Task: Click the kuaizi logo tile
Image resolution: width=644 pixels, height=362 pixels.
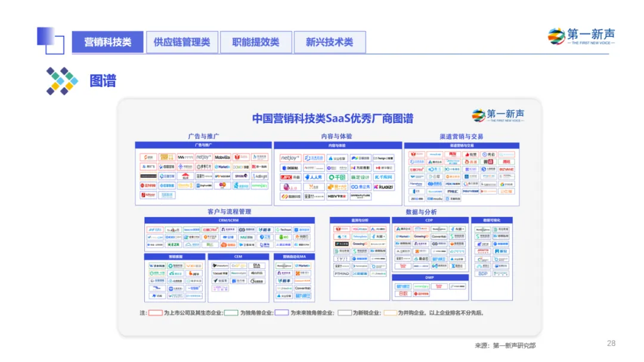Action: coord(383,187)
